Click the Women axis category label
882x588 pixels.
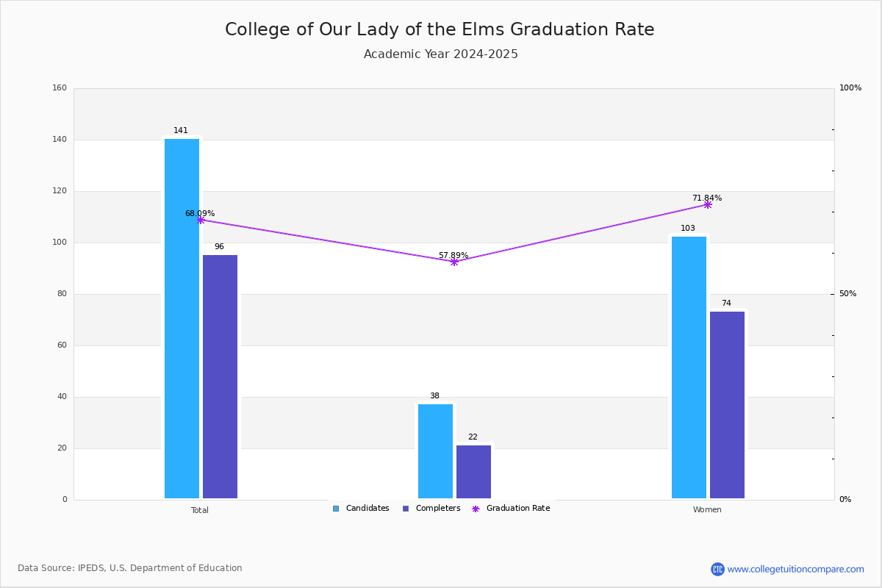(x=707, y=510)
